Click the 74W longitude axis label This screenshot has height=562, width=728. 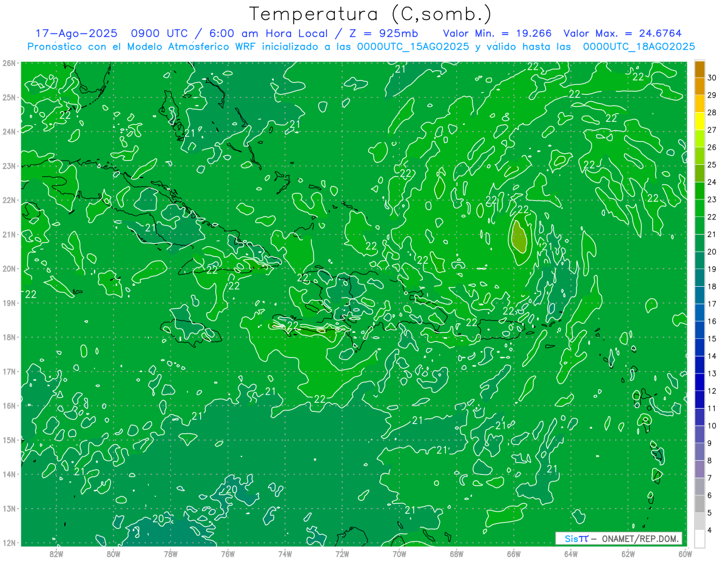tap(285, 554)
